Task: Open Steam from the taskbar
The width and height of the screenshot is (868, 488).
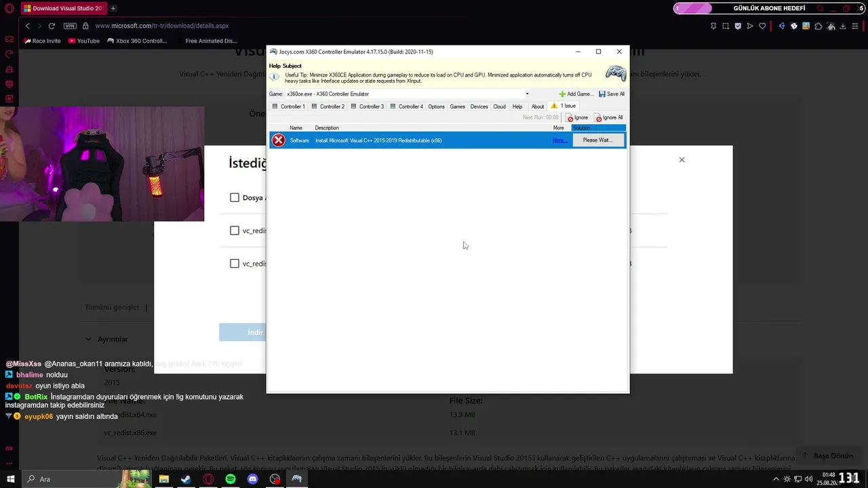Action: [186, 479]
